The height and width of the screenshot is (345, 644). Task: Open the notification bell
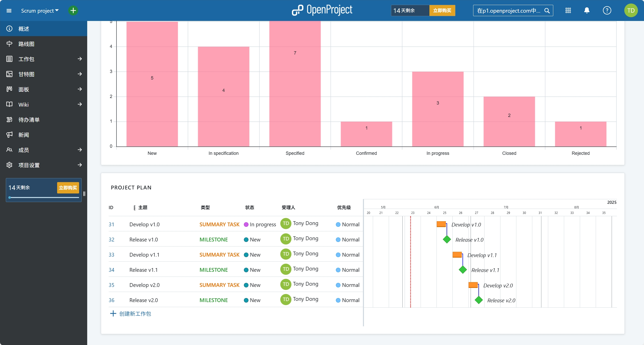(x=587, y=11)
